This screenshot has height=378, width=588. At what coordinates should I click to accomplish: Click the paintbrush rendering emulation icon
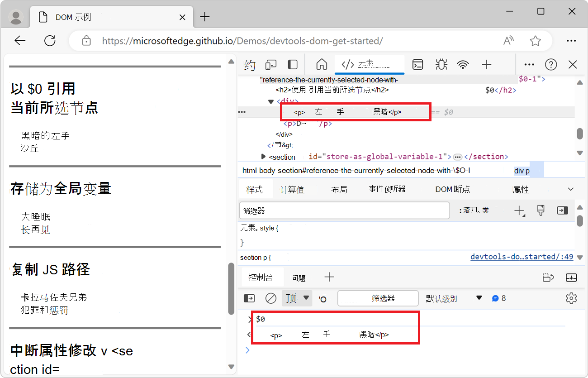tap(541, 210)
